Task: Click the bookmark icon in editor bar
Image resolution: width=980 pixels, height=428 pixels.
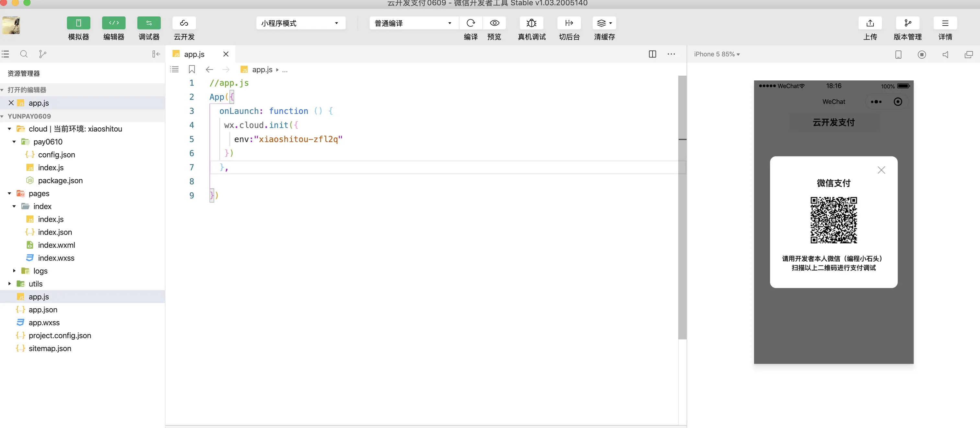Action: [192, 69]
